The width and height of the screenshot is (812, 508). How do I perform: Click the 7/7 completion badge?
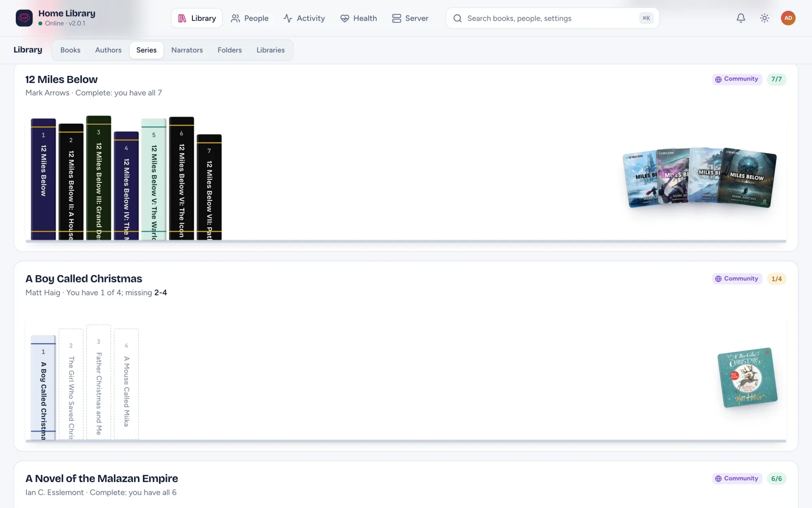pos(777,79)
